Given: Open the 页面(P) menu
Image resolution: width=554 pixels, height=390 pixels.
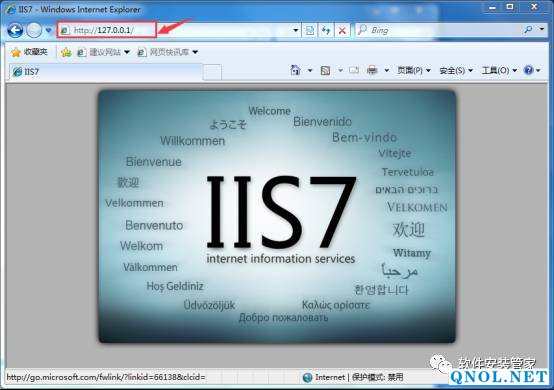Looking at the screenshot, I should [x=414, y=71].
